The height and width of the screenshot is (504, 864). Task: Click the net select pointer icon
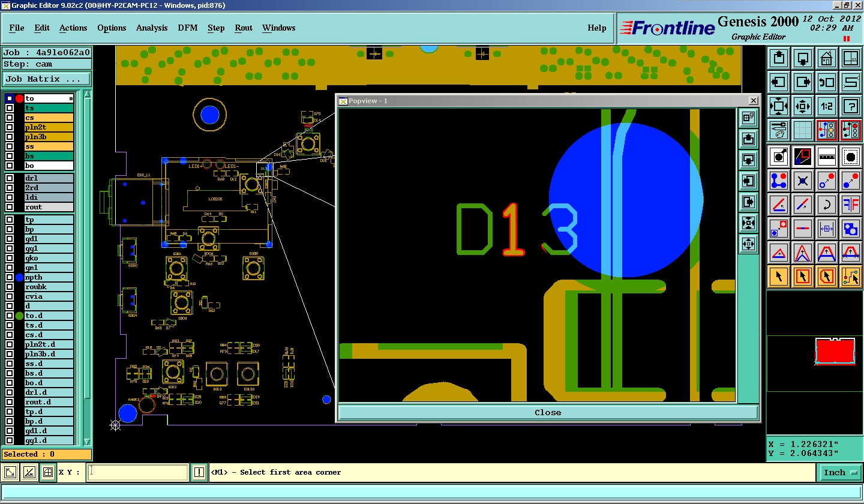(x=851, y=277)
